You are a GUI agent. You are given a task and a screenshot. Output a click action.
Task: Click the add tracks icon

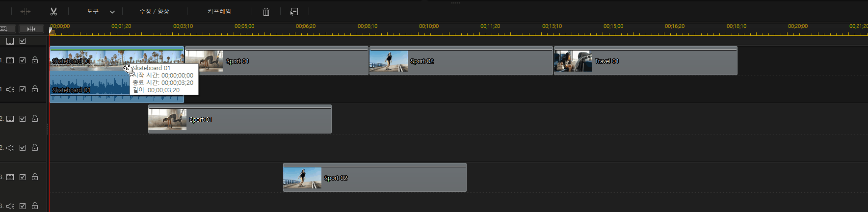(5, 29)
